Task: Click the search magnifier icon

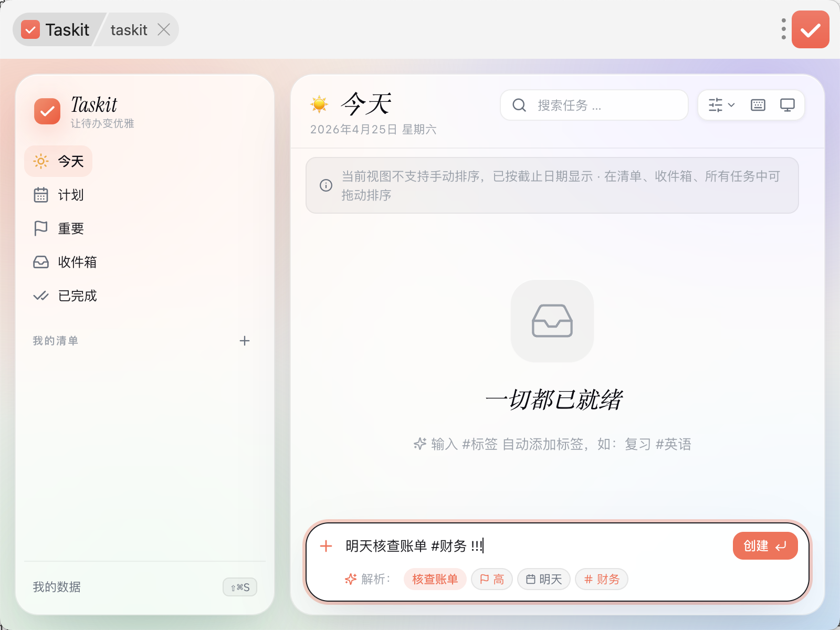Action: coord(519,105)
